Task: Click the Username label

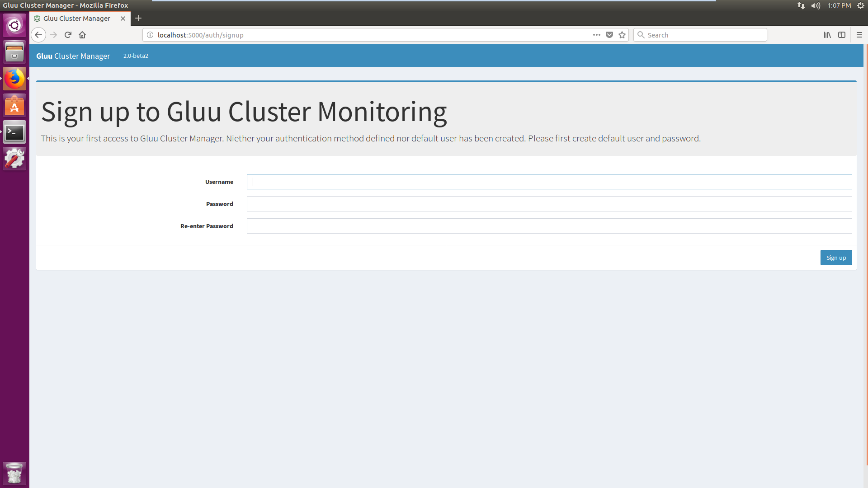Action: [219, 182]
